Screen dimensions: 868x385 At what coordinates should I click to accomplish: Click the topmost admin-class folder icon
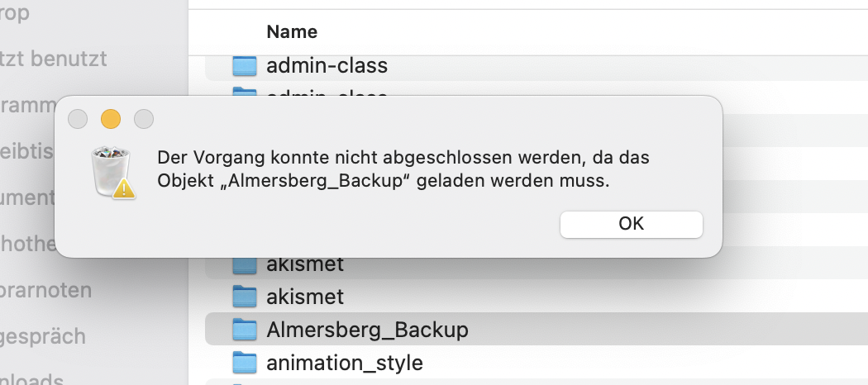(x=246, y=65)
